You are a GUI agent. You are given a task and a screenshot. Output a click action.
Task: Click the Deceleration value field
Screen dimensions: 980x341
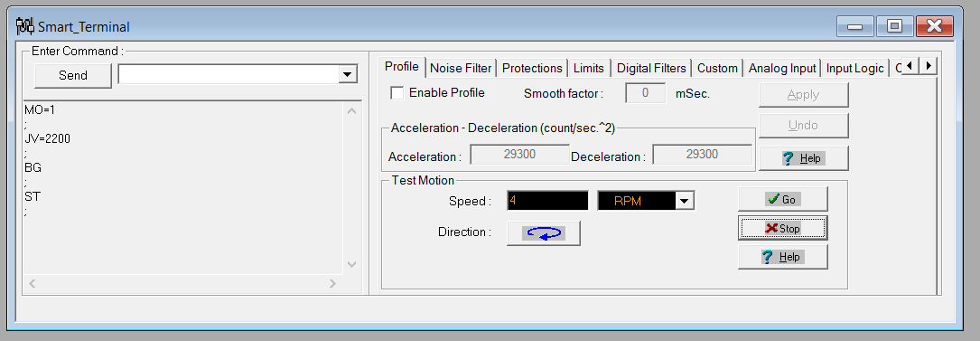pos(702,154)
